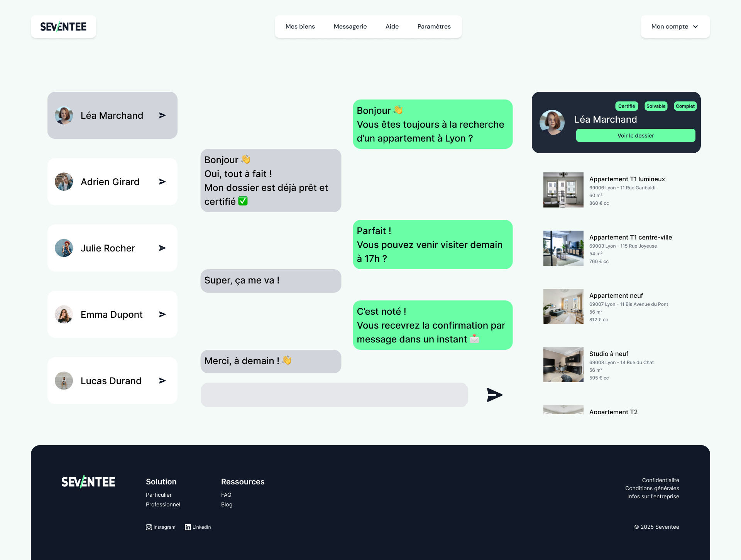
Task: Open the Instagram icon in footer
Action: point(149,527)
